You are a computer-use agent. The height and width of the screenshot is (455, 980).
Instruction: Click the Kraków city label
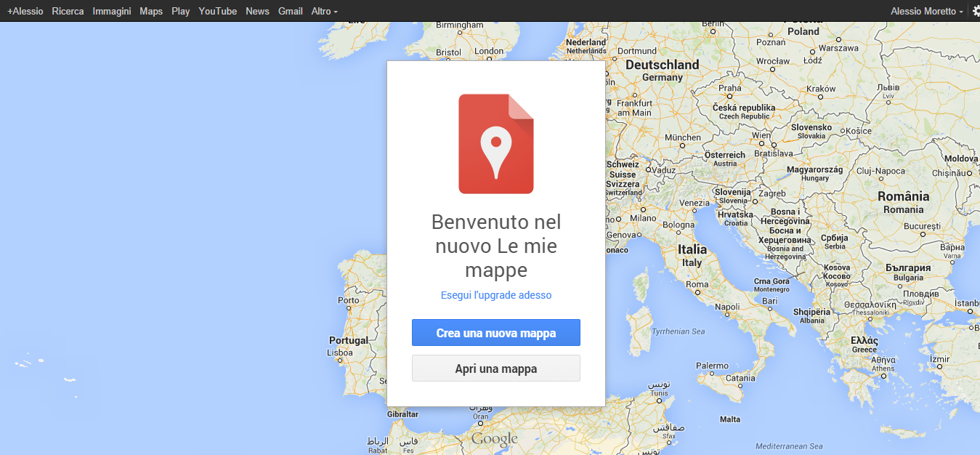pos(821,89)
